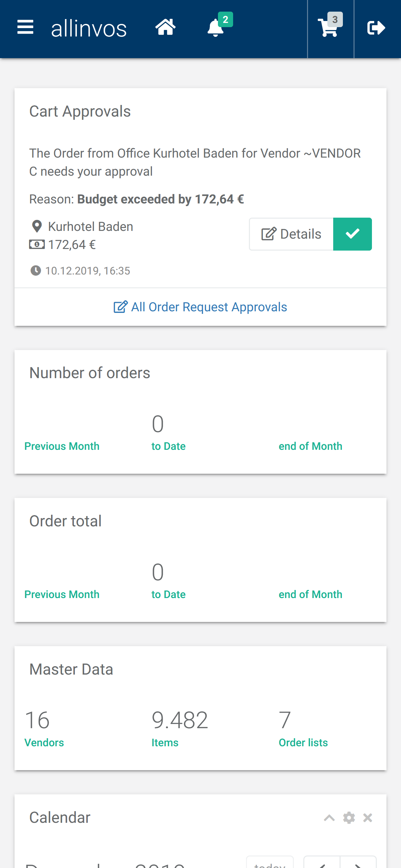Viewport: 401px width, 868px height.
Task: Select end of Month under Order total
Action: click(x=310, y=594)
